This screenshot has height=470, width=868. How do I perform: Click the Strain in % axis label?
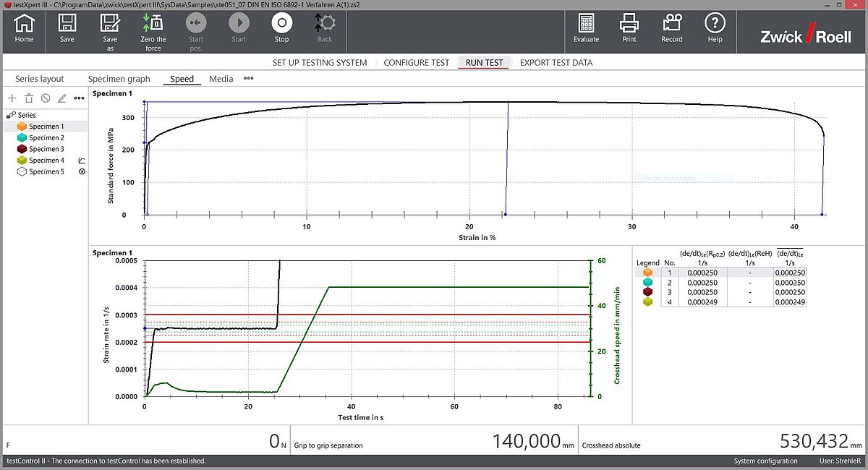[477, 237]
